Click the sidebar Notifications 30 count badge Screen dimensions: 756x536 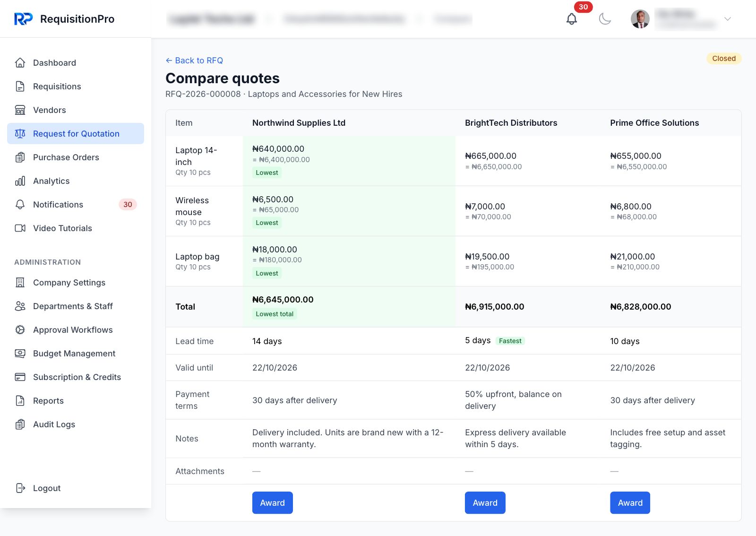tap(128, 205)
